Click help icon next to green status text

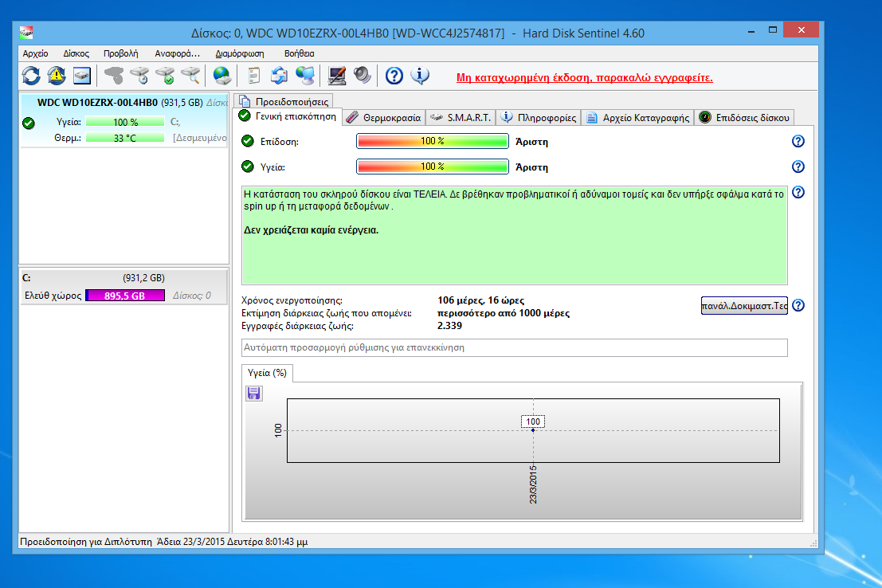(798, 193)
